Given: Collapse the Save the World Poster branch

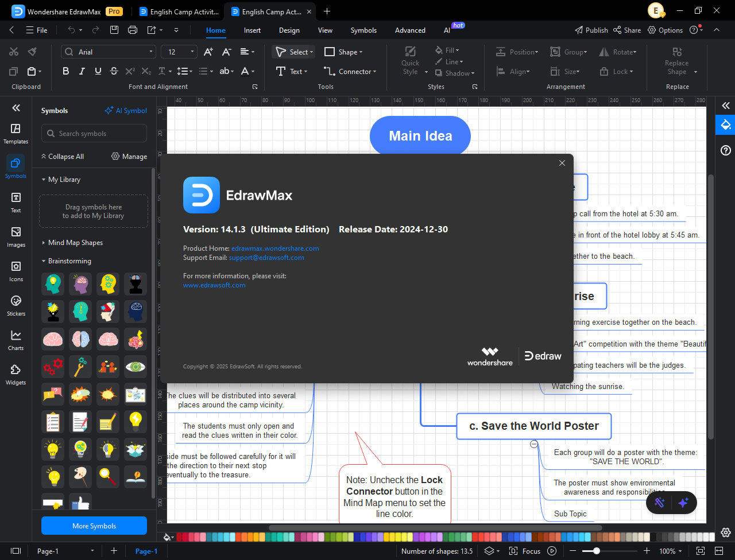Looking at the screenshot, I should pos(534,444).
